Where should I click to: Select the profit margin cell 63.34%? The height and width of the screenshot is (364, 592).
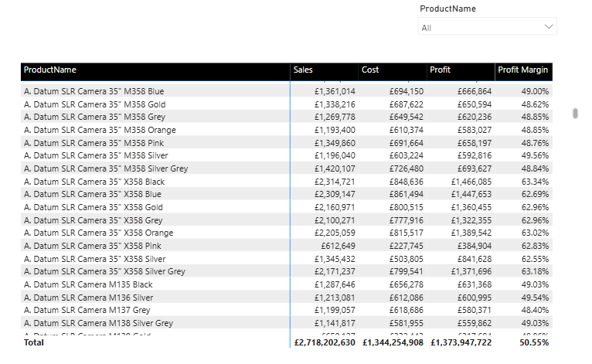(534, 182)
